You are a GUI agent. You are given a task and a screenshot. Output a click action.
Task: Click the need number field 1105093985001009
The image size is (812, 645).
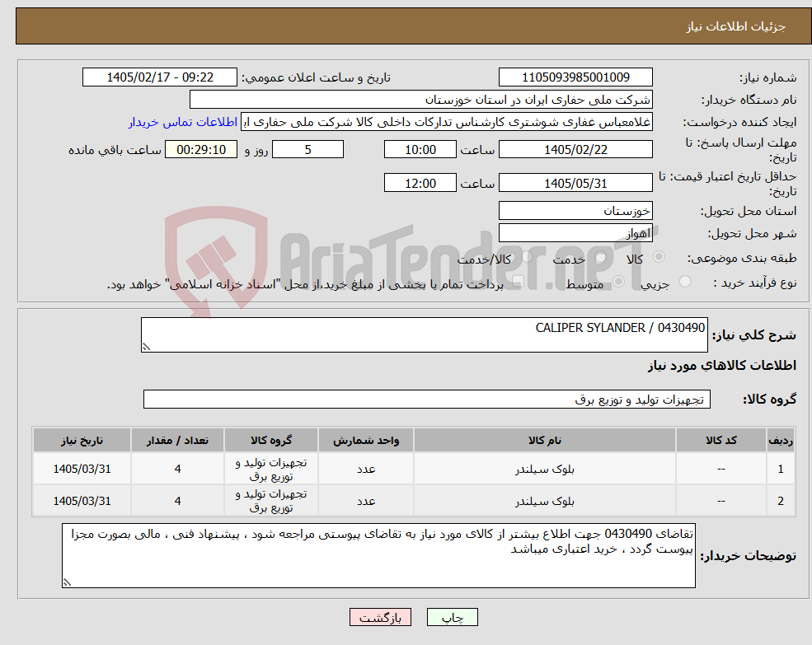pos(575,77)
